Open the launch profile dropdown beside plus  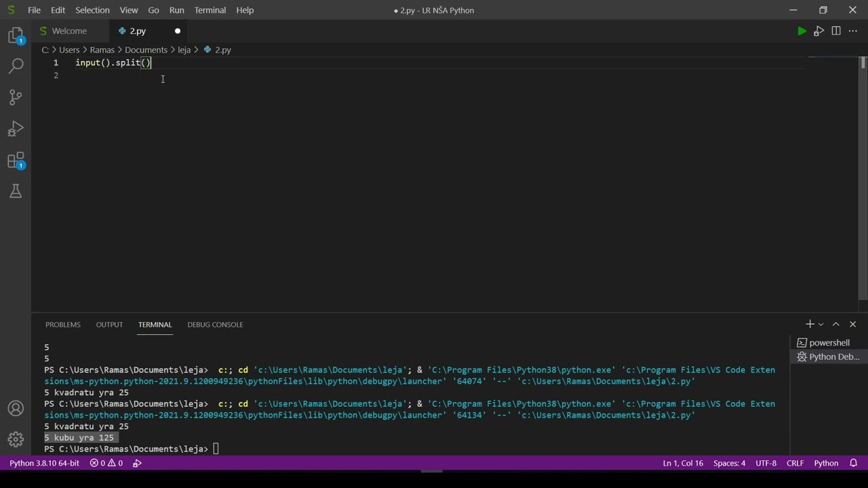click(821, 325)
